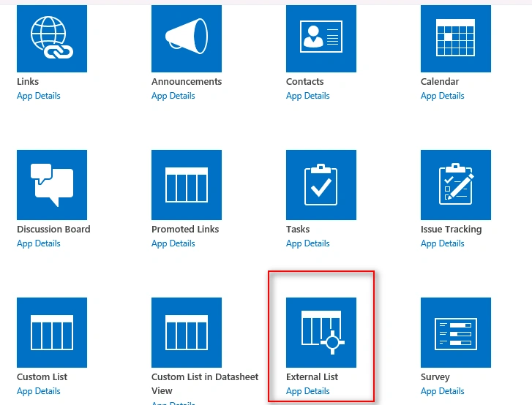532x405 pixels.
Task: View App Details for Announcements
Action: [x=173, y=96]
